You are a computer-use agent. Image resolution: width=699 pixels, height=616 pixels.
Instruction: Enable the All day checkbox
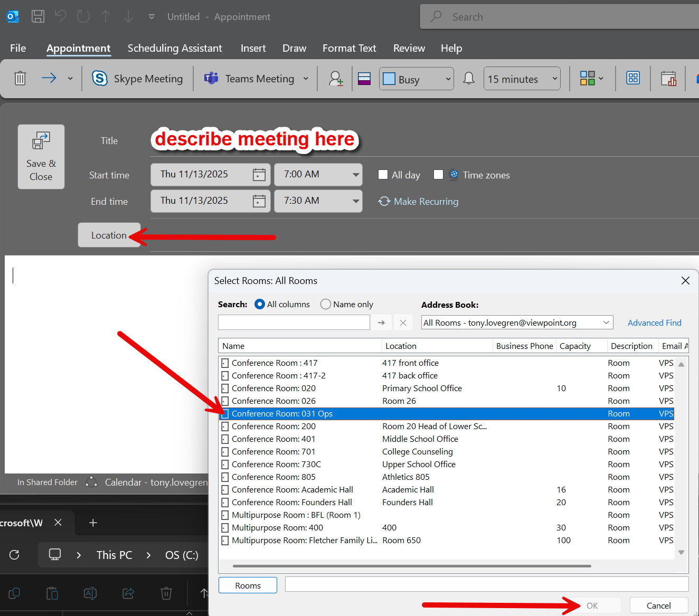(383, 175)
